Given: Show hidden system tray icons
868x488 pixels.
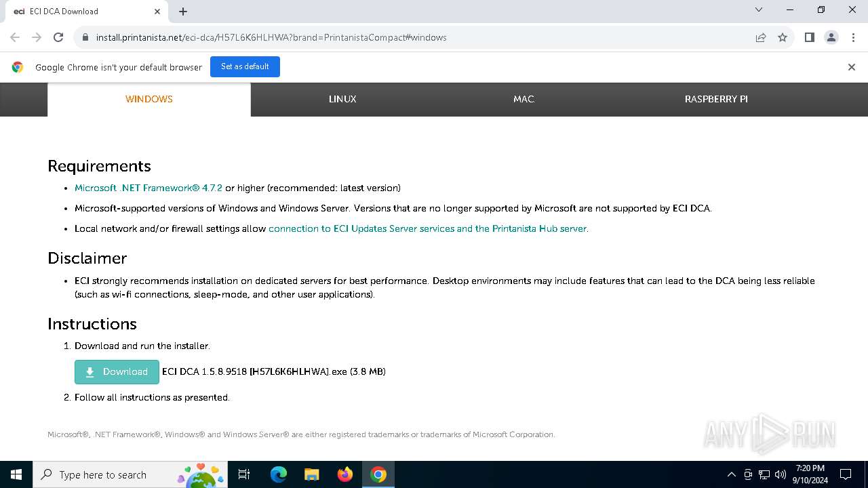Looking at the screenshot, I should [731, 474].
